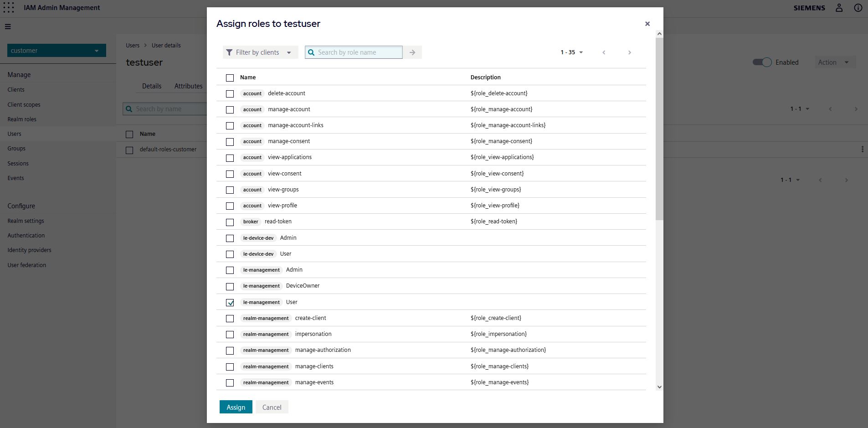Go to next page of roles
The image size is (868, 428).
[629, 52]
